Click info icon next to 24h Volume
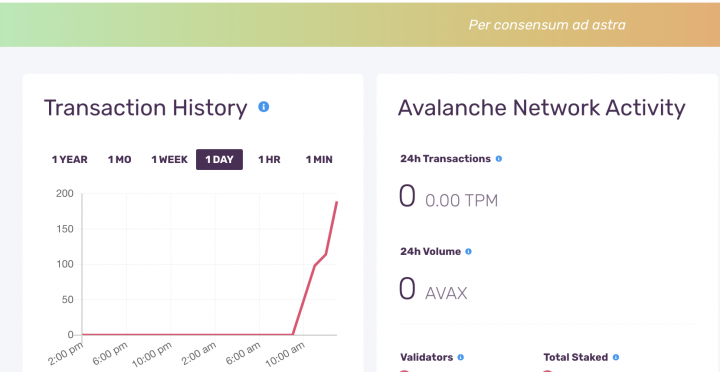Image resolution: width=720 pixels, height=372 pixels. point(468,252)
